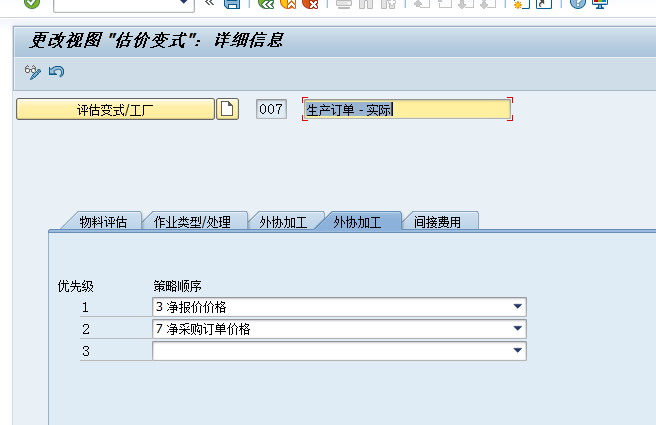Click the undo arrow icon

(56, 71)
